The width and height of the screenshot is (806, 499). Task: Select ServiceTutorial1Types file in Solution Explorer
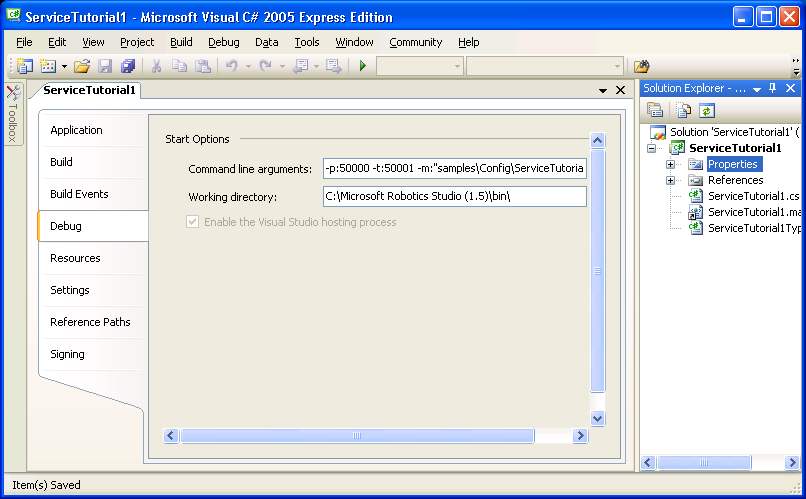[754, 228]
